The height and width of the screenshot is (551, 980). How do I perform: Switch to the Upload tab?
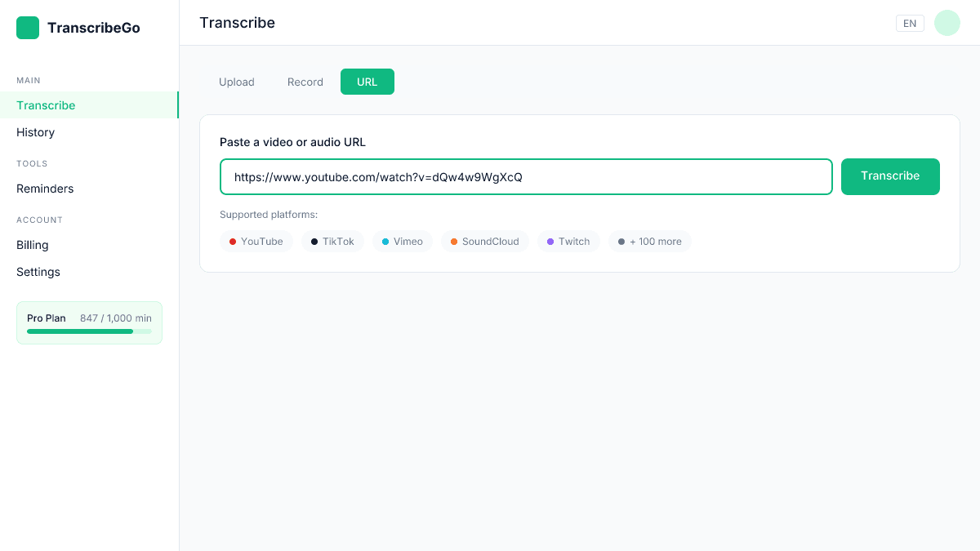coord(237,82)
